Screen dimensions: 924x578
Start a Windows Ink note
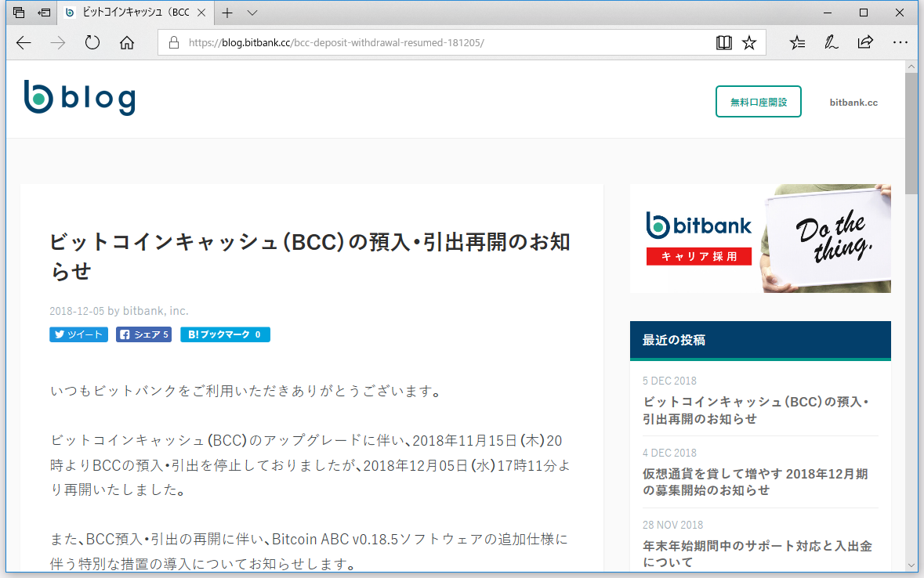point(831,42)
